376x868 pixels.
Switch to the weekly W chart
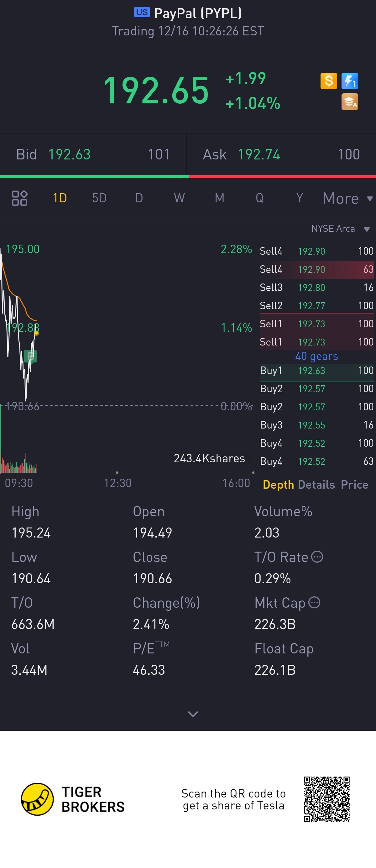coord(179,198)
